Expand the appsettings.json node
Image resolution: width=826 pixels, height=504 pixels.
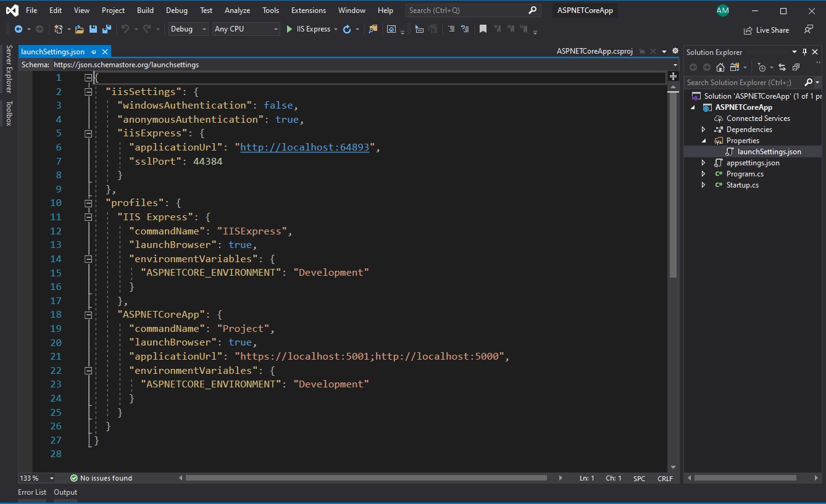(x=703, y=163)
